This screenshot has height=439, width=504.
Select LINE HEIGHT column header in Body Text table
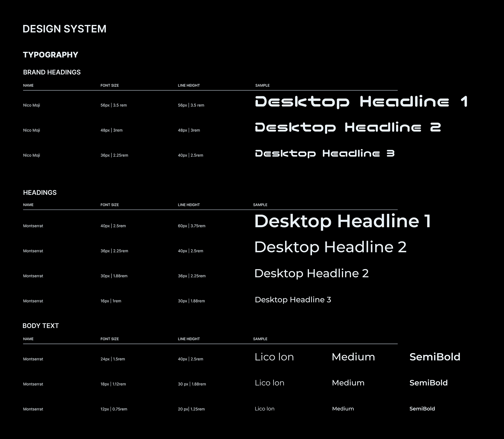click(x=189, y=339)
